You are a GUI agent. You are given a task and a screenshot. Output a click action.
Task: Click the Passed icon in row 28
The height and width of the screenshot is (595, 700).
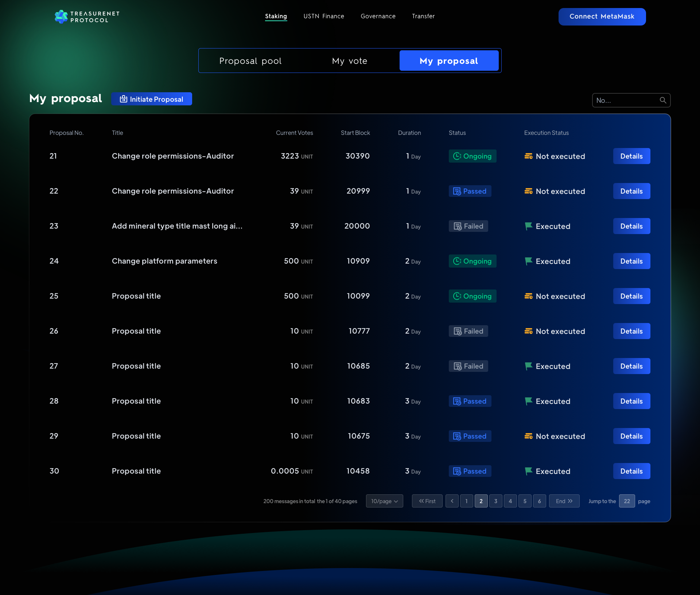tap(457, 401)
